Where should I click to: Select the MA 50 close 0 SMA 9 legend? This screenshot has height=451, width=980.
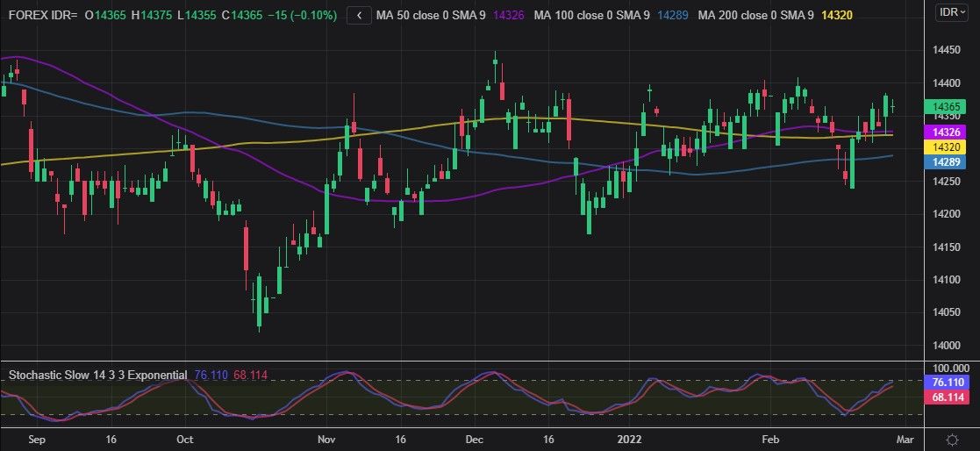[x=431, y=16]
